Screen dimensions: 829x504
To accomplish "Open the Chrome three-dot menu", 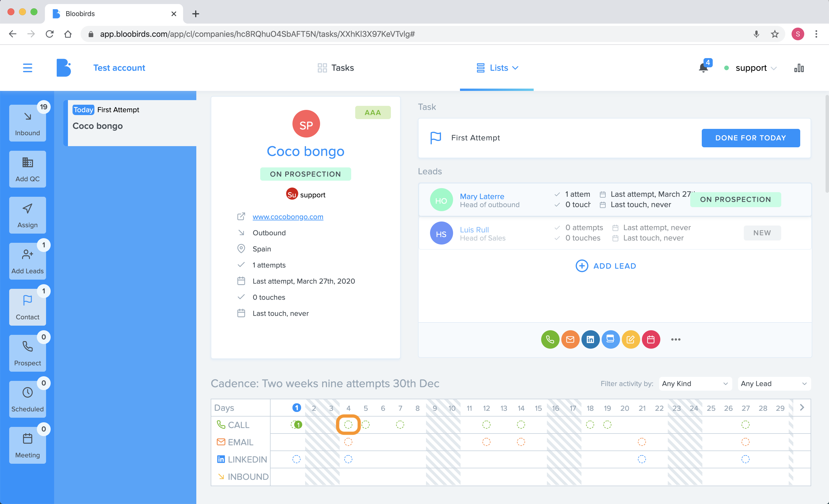I will click(816, 34).
